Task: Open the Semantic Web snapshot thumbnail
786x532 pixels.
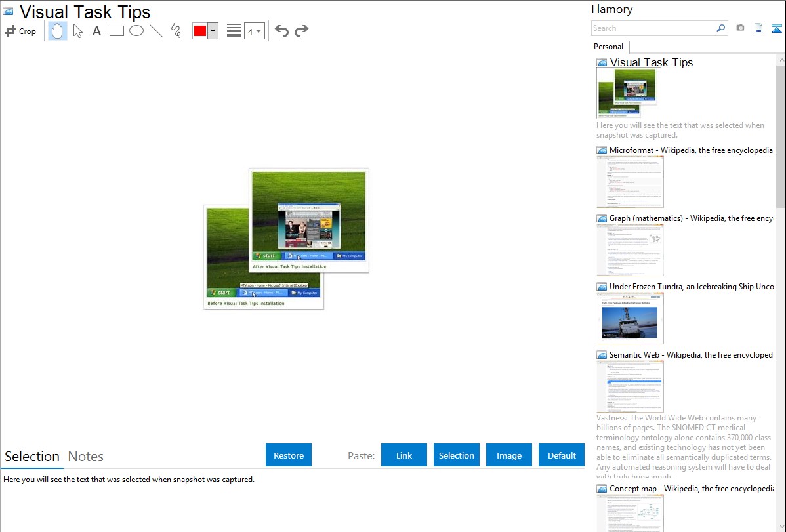Action: click(630, 386)
